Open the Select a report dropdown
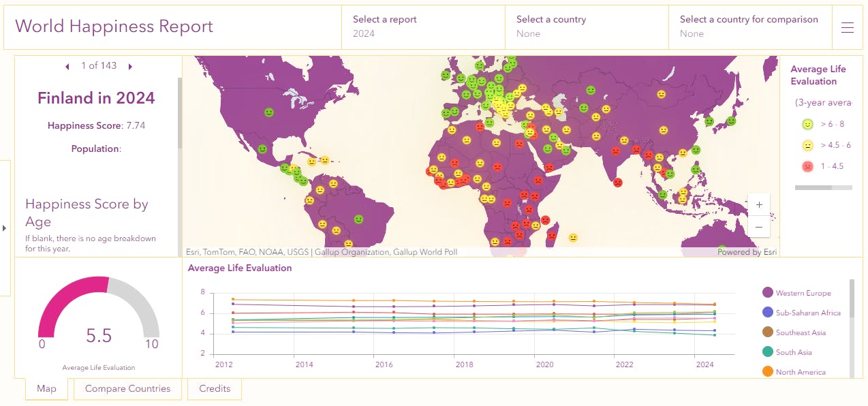This screenshot has height=406, width=868. click(422, 27)
